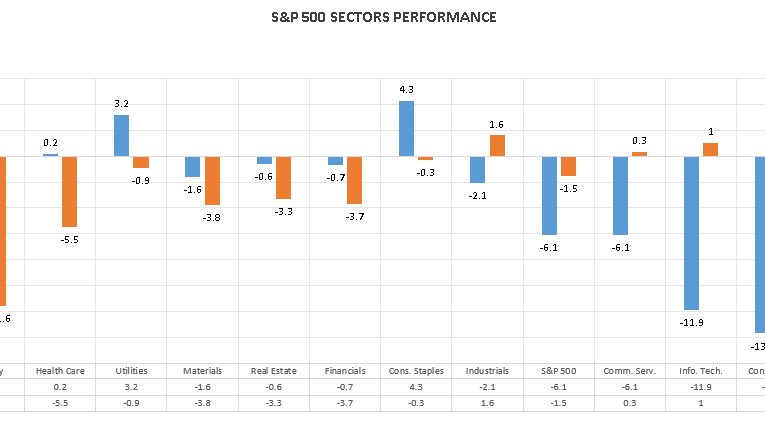The image size is (765, 423).
Task: Click the 1.6 data label above Industrials bar
Action: click(497, 124)
